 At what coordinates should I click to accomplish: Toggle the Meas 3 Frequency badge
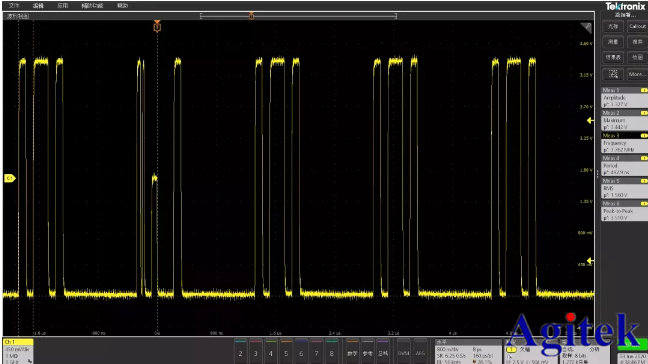(624, 143)
